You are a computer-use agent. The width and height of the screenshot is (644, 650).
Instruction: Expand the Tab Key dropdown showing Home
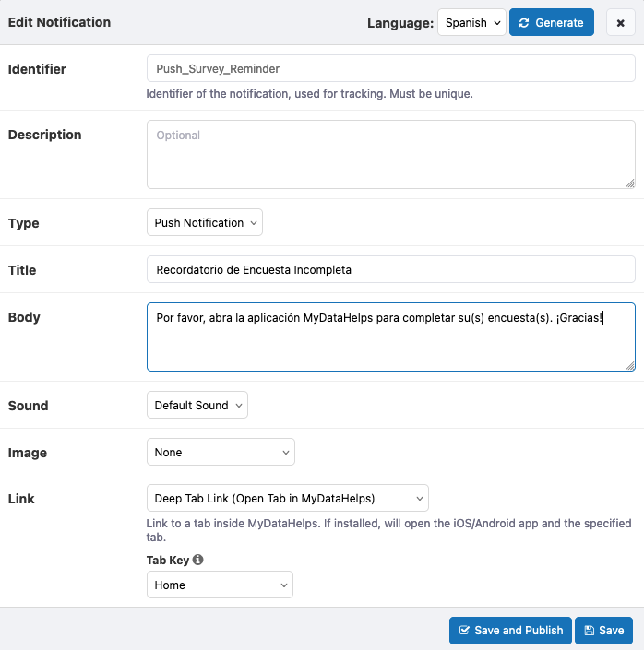coord(220,585)
